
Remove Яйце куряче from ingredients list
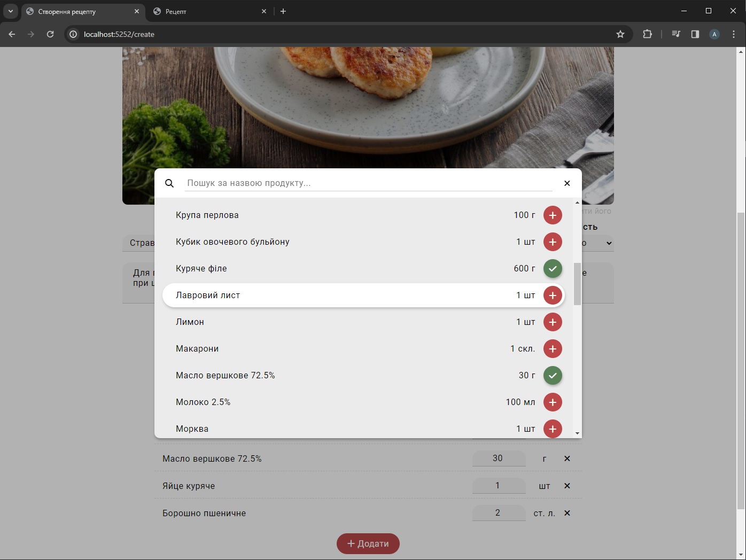tap(567, 486)
